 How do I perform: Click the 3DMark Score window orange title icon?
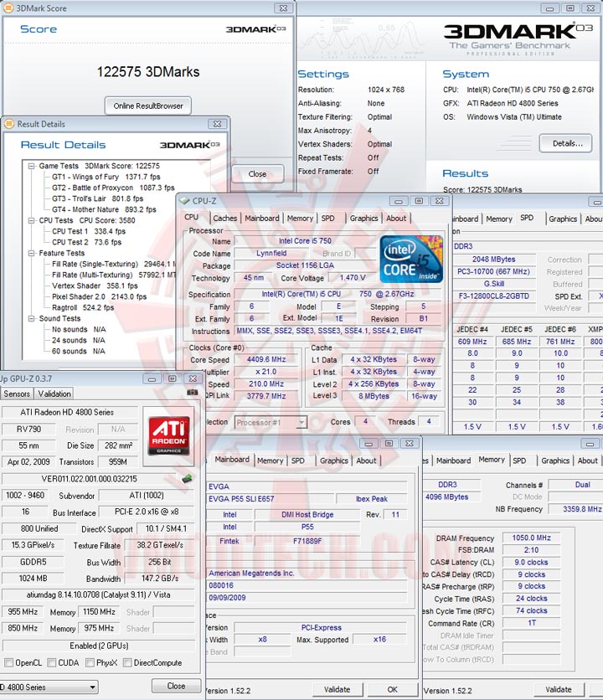click(8, 8)
